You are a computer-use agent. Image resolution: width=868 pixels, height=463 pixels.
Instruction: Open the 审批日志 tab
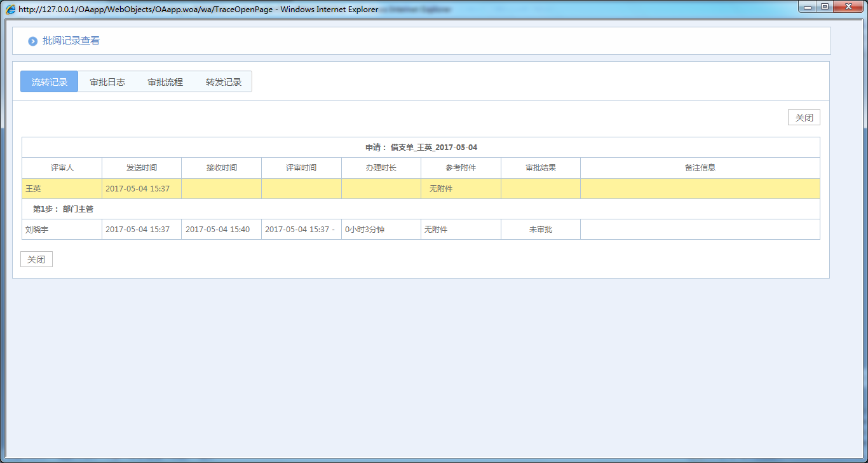tap(107, 82)
